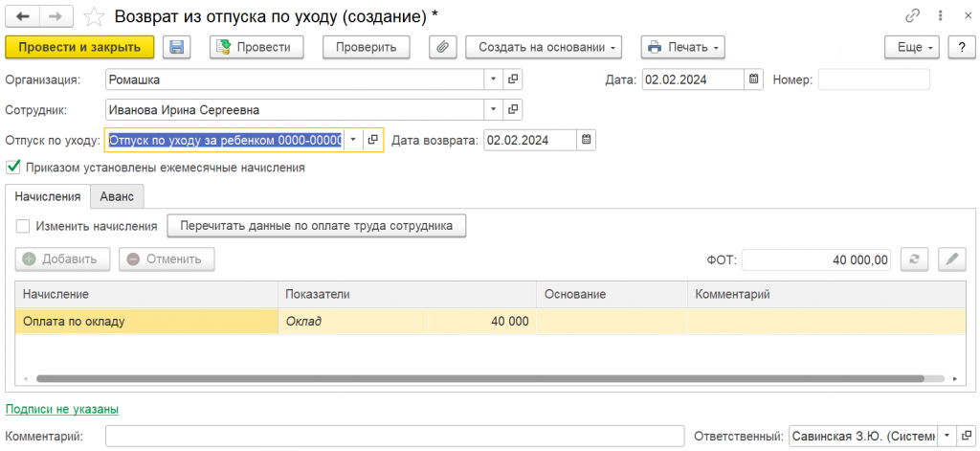Go back with the left arrow
This screenshot has height=451, width=980.
(23, 16)
